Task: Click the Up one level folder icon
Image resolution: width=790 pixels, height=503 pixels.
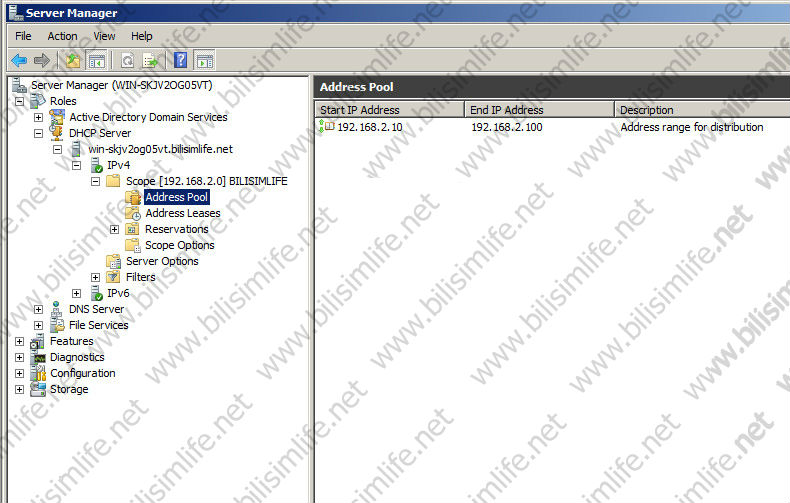Action: click(x=73, y=61)
